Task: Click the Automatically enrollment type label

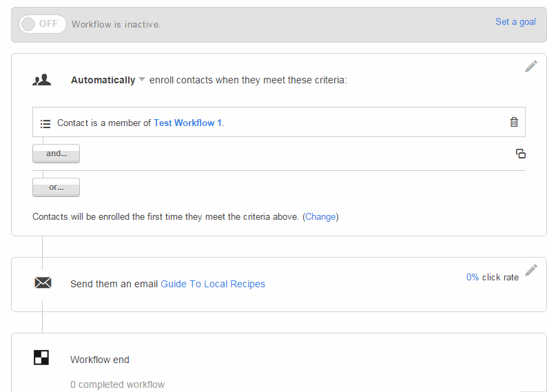Action: (x=103, y=80)
